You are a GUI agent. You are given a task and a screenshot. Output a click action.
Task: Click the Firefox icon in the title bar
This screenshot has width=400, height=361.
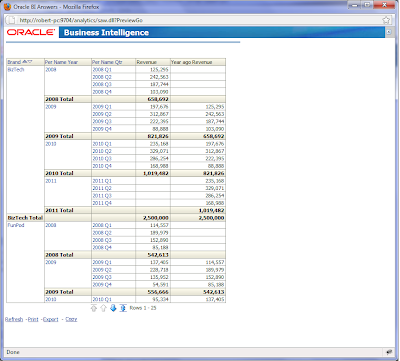pos(8,6)
